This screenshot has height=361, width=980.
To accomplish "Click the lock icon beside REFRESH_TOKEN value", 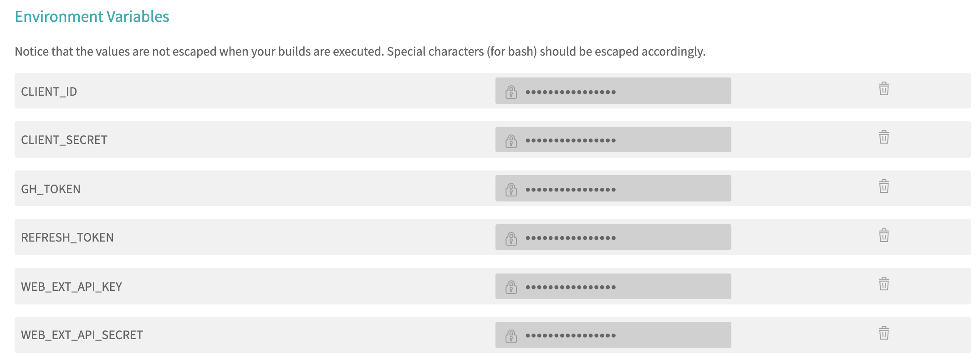I will 511,238.
